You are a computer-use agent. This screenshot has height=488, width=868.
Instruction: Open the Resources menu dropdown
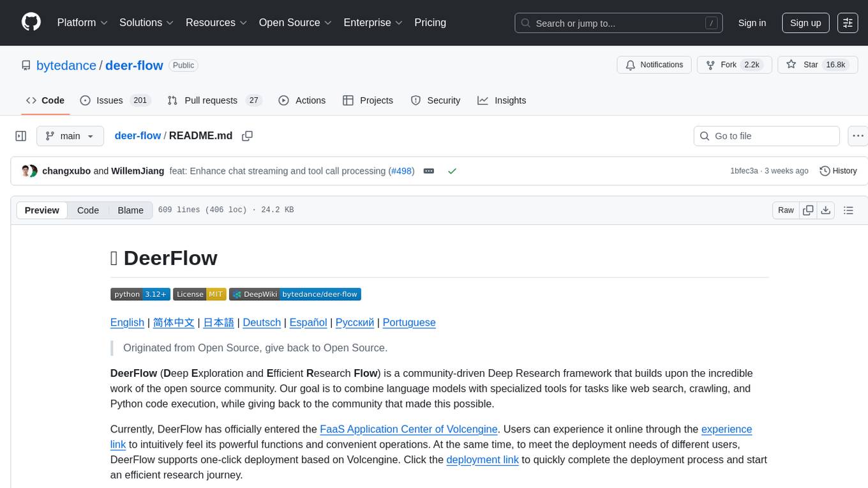pyautogui.click(x=216, y=22)
